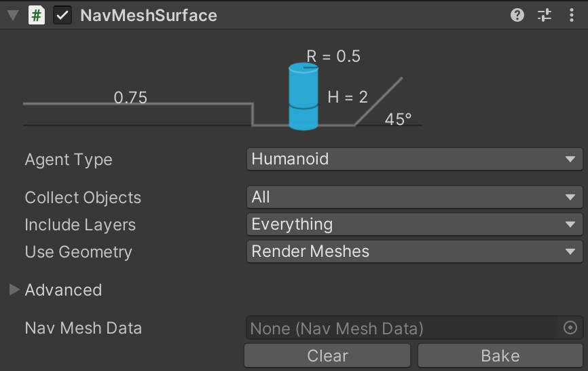Click the Nav Mesh Data object picker circle
Screen dimensions: 588x371
tap(570, 328)
